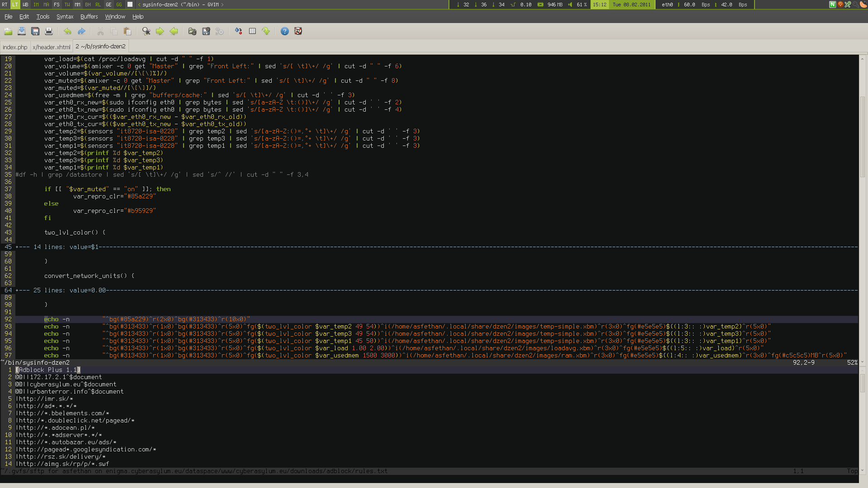Open the Buffers menu

(x=89, y=17)
